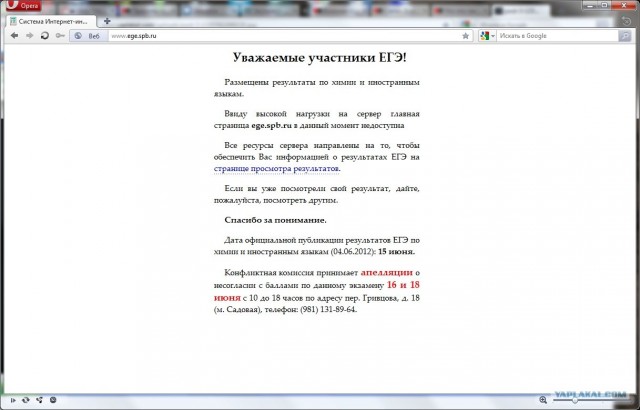Screen dimensions: 640x410
Task: Click the zoom magnifier icon in status bar
Action: pos(543,400)
